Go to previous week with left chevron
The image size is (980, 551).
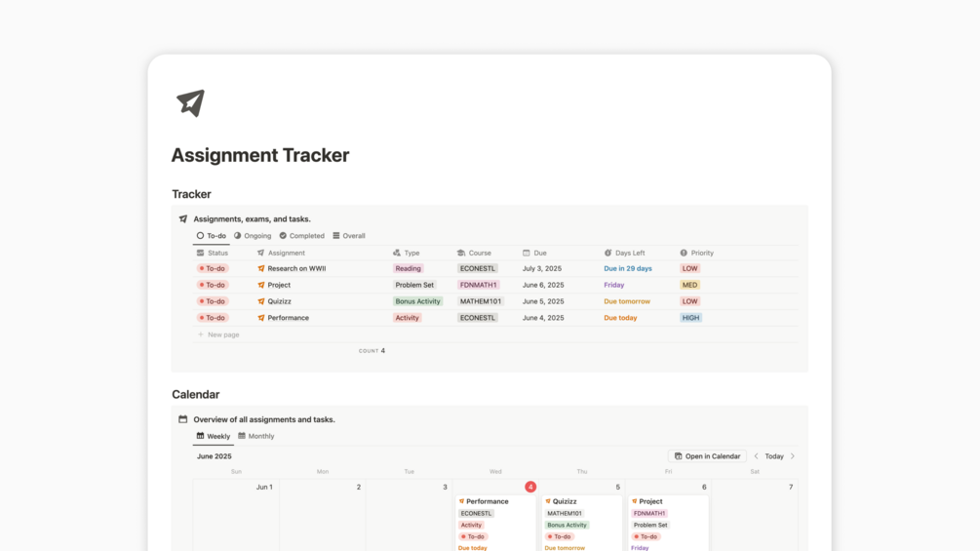point(756,456)
